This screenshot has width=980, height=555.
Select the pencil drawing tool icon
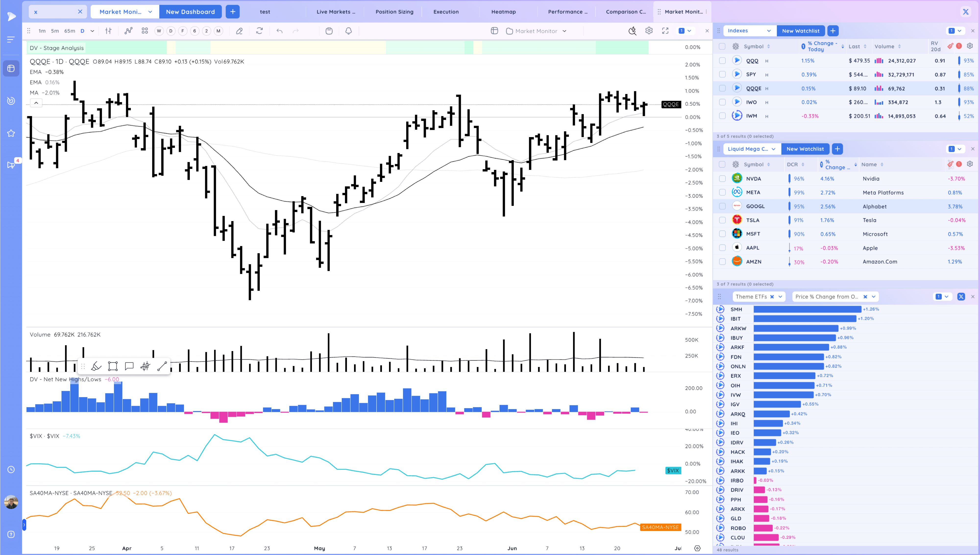pos(239,31)
